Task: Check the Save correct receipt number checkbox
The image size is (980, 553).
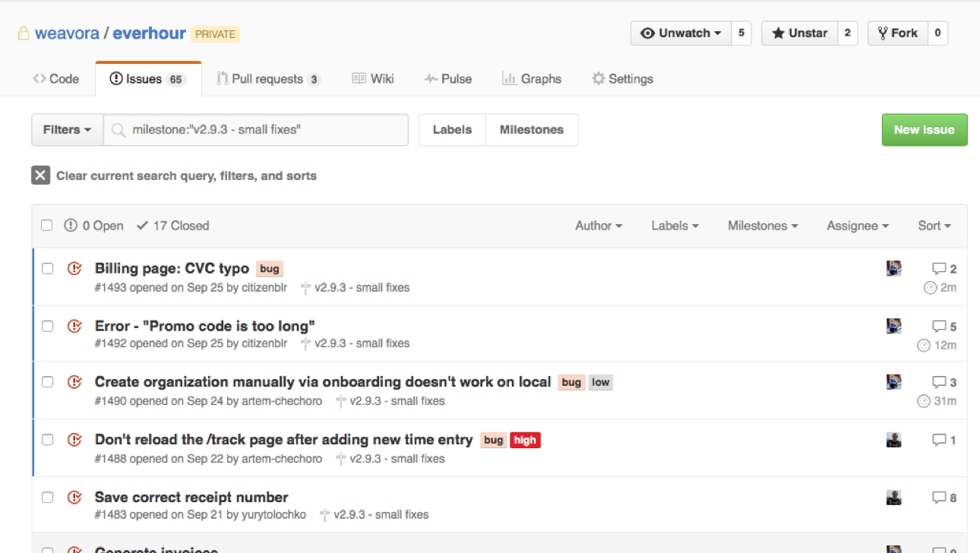Action: click(x=47, y=498)
